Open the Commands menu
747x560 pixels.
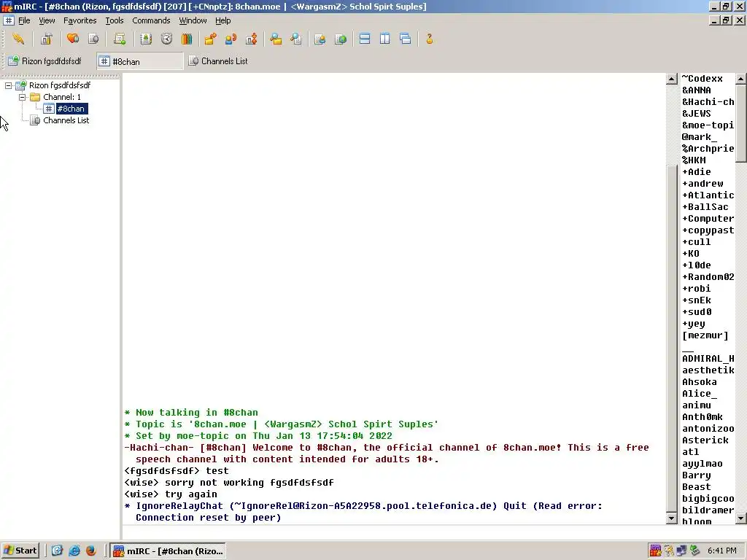point(151,20)
